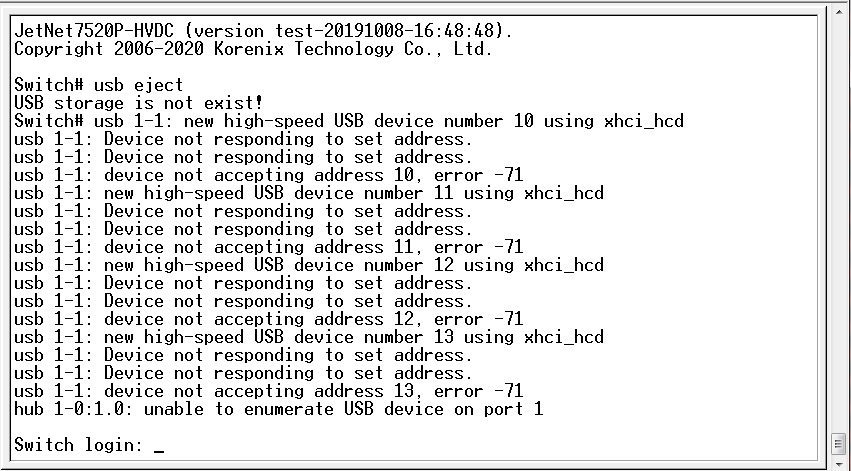The height and width of the screenshot is (471, 851).
Task: Click the scrollbar down arrow
Action: tap(839, 459)
